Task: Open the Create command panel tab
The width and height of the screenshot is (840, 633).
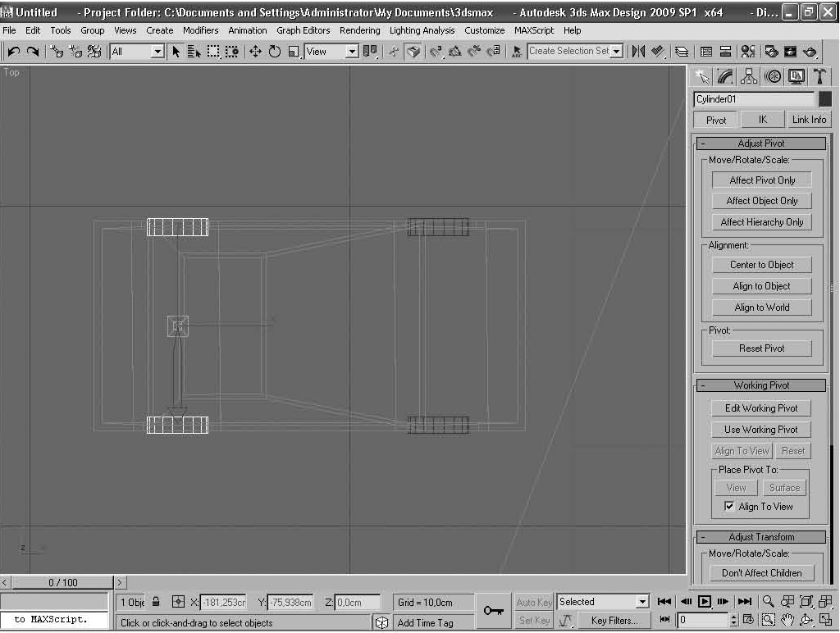Action: point(702,76)
